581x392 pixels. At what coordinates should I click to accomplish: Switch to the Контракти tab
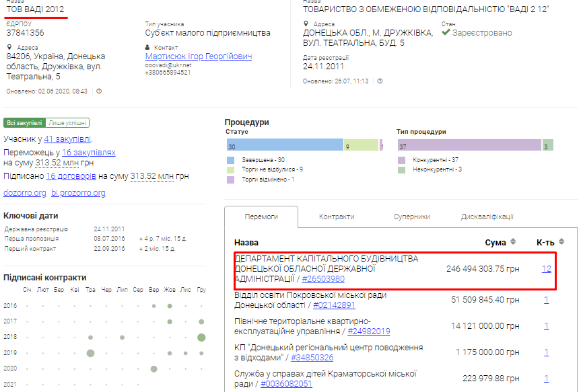[x=337, y=217]
